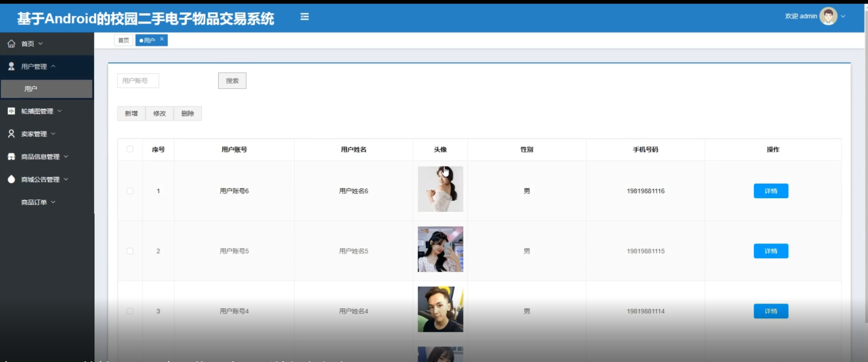This screenshot has height=362, width=868.
Task: Click the 商品信息管理 shop icon
Action: (11, 157)
